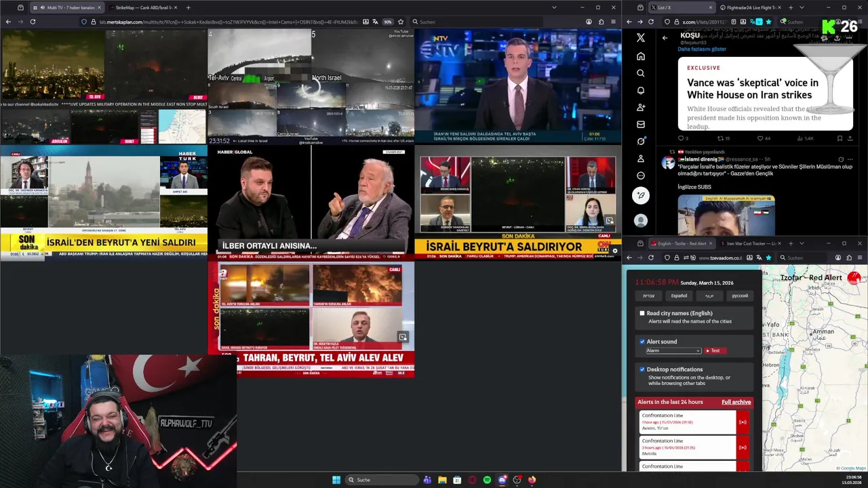Open X communities people icon
The width and height of the screenshot is (868, 488).
tap(641, 107)
